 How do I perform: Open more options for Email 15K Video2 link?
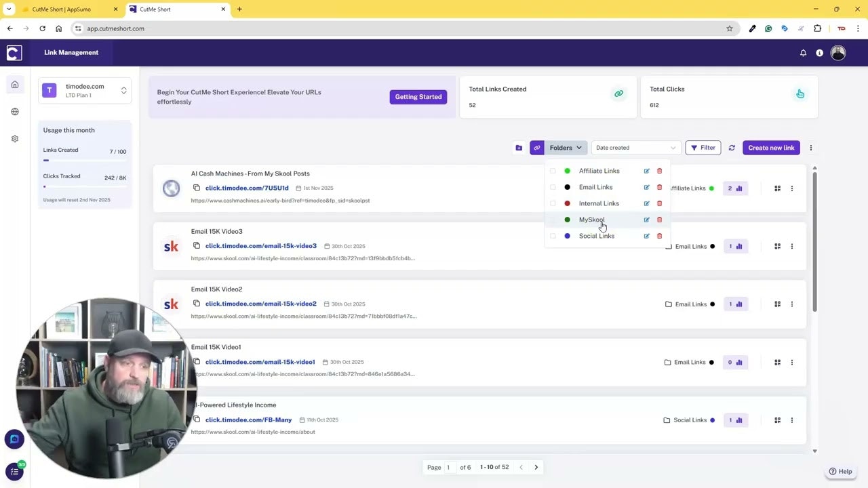click(791, 304)
